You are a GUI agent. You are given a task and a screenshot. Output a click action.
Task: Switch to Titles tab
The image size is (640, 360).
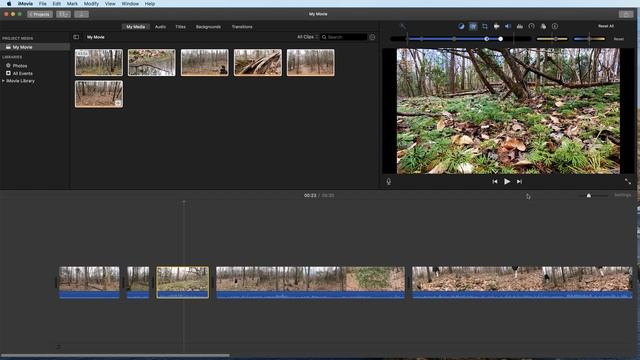click(x=180, y=27)
